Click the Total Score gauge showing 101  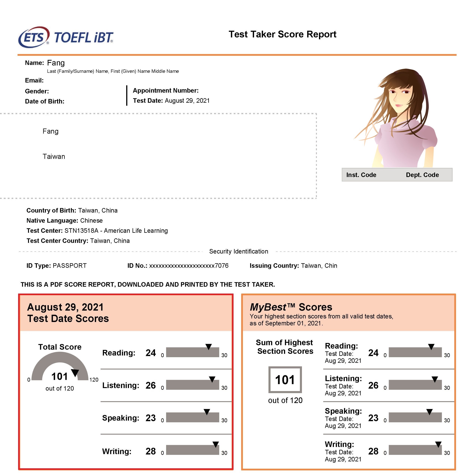pos(60,366)
